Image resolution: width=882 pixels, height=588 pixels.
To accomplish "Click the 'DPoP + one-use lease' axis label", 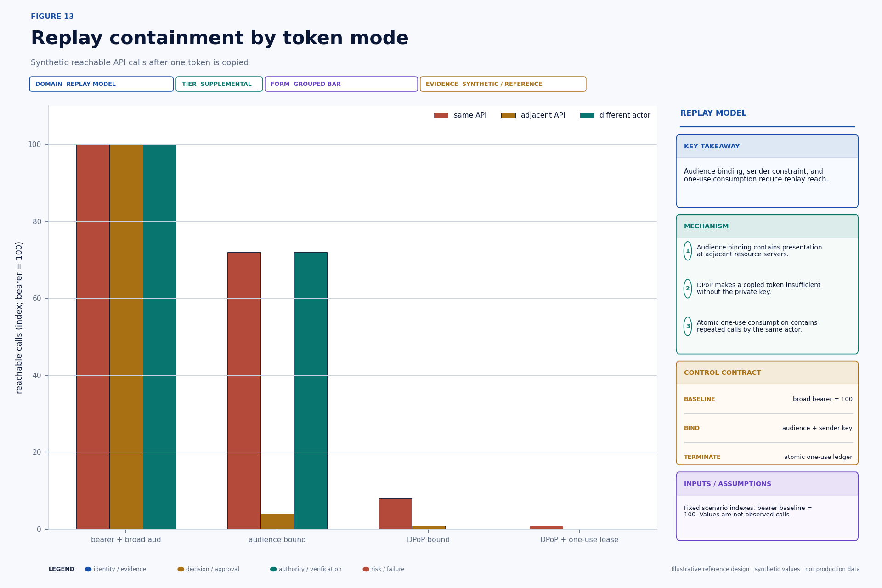I will pos(579,540).
